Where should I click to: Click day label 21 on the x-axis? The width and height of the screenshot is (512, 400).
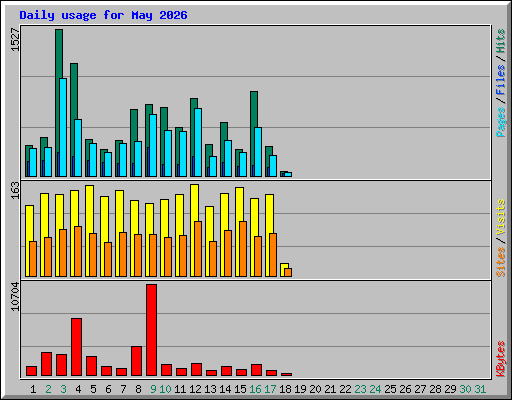(330, 389)
